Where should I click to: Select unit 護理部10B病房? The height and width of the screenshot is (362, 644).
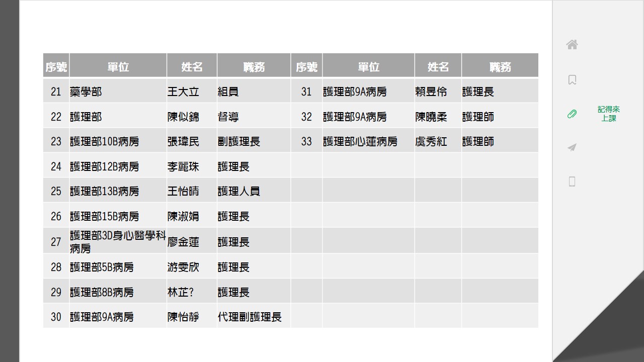[x=104, y=141]
